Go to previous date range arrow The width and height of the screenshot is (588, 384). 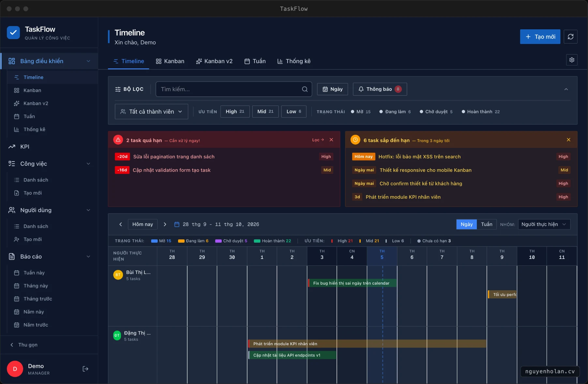[121, 224]
